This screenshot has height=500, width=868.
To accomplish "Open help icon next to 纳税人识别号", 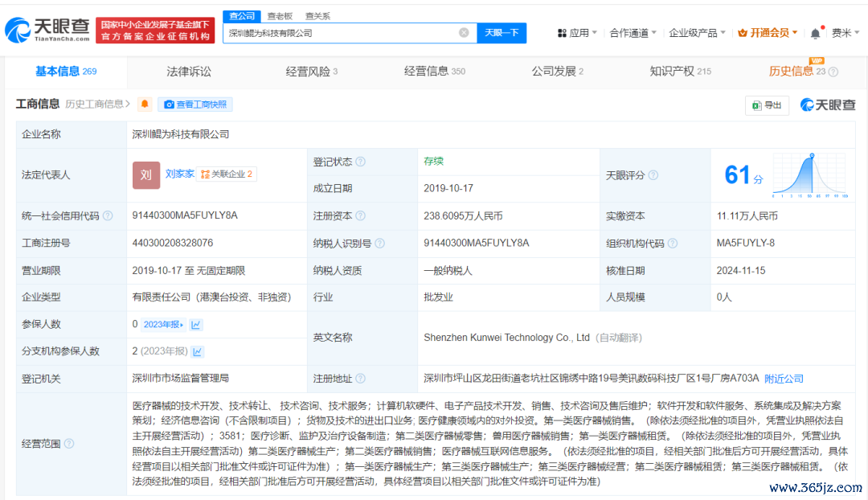I will tap(379, 243).
